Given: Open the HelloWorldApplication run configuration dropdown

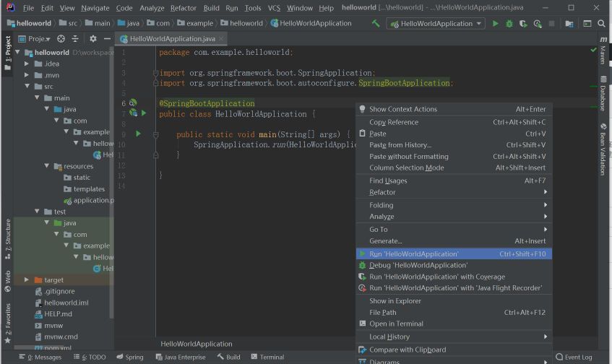Looking at the screenshot, I should pos(436,23).
